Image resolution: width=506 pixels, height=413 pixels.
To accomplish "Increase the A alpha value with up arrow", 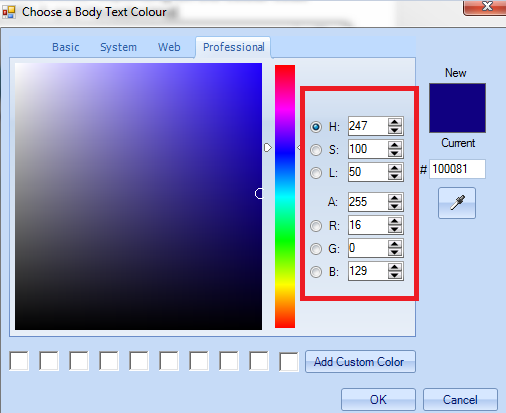I will point(395,198).
